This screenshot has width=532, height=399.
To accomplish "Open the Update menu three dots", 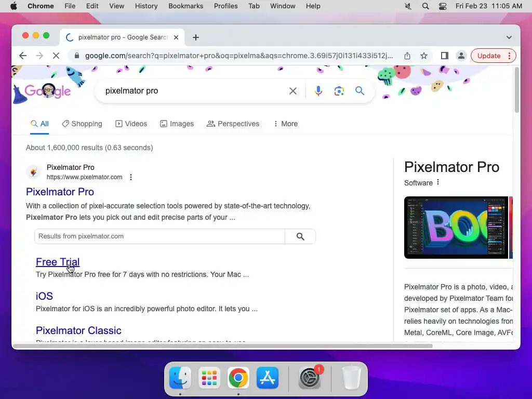I will [509, 56].
